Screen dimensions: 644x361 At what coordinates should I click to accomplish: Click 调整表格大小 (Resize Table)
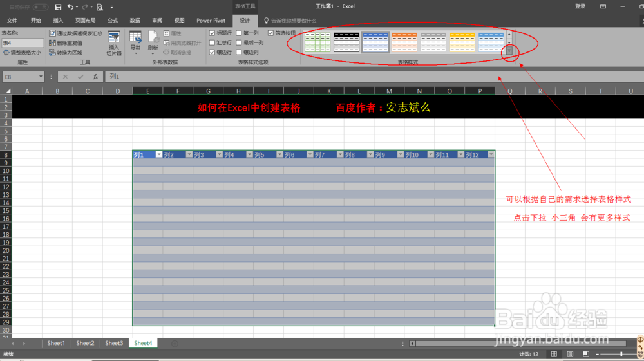(x=23, y=53)
